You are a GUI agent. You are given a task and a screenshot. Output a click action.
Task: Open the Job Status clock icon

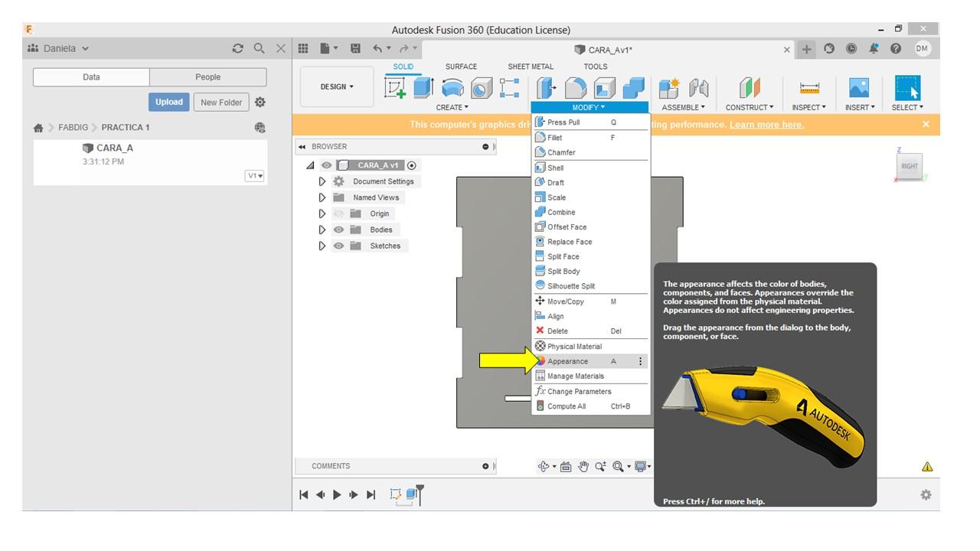851,48
